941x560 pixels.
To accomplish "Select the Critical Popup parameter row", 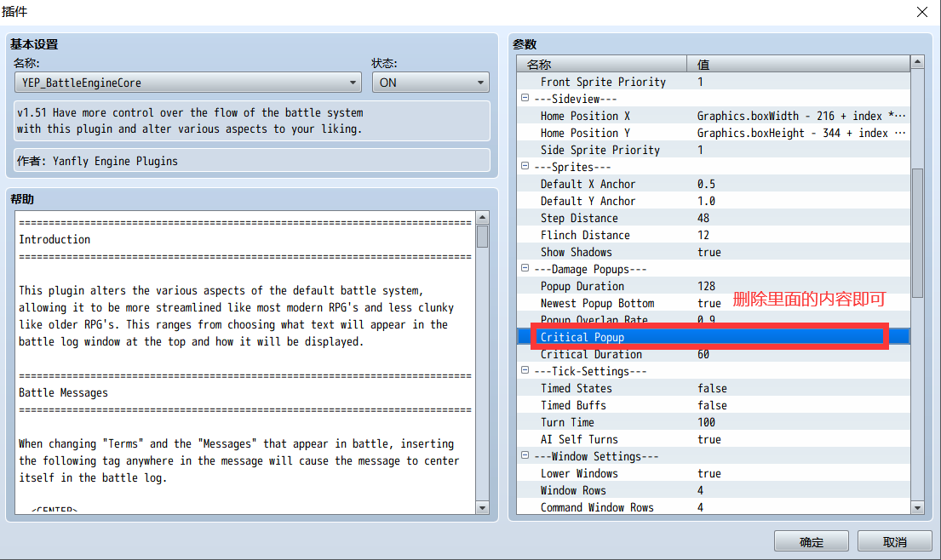I will tap(714, 337).
